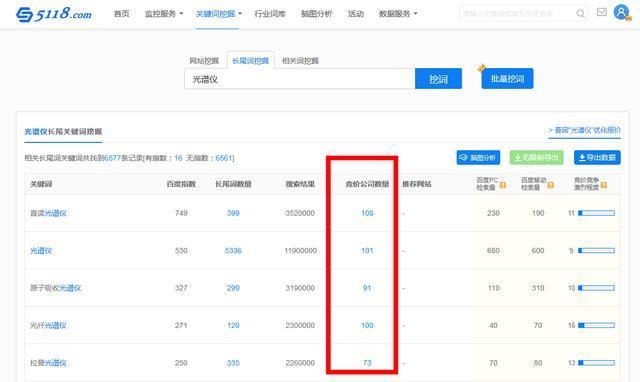Open the 直读光谱仪 keyword link
The image size is (640, 382).
48,213
